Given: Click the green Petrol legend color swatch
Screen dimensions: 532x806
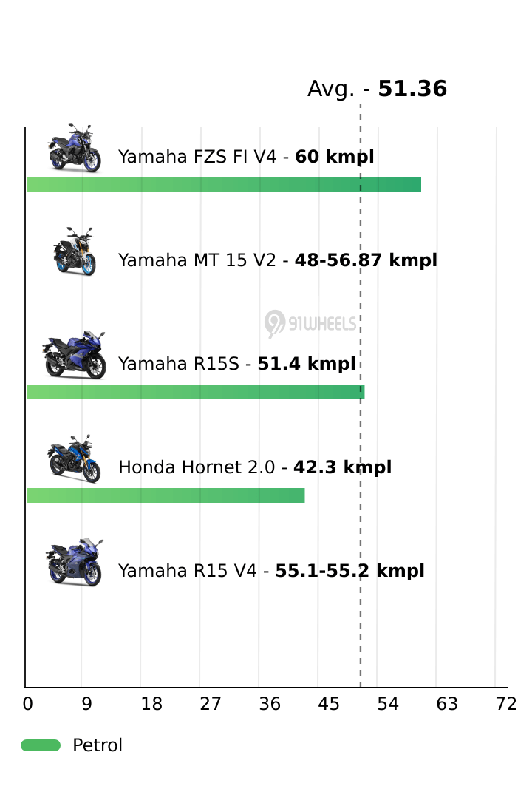Looking at the screenshot, I should coord(41,745).
